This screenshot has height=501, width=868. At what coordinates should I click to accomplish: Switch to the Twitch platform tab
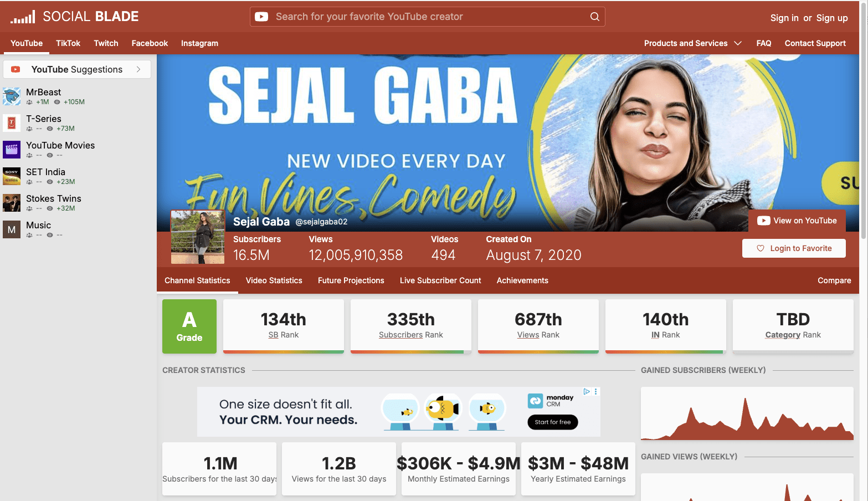[x=106, y=43]
